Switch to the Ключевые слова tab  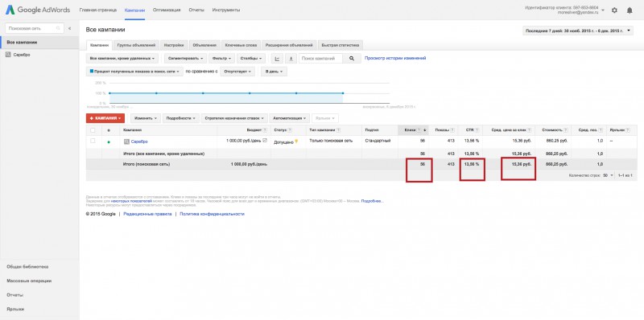coord(241,45)
